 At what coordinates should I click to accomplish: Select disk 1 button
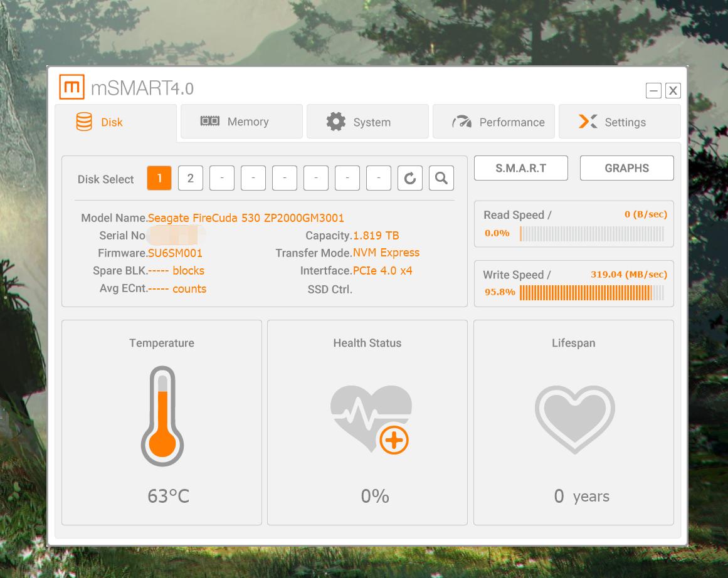(159, 178)
